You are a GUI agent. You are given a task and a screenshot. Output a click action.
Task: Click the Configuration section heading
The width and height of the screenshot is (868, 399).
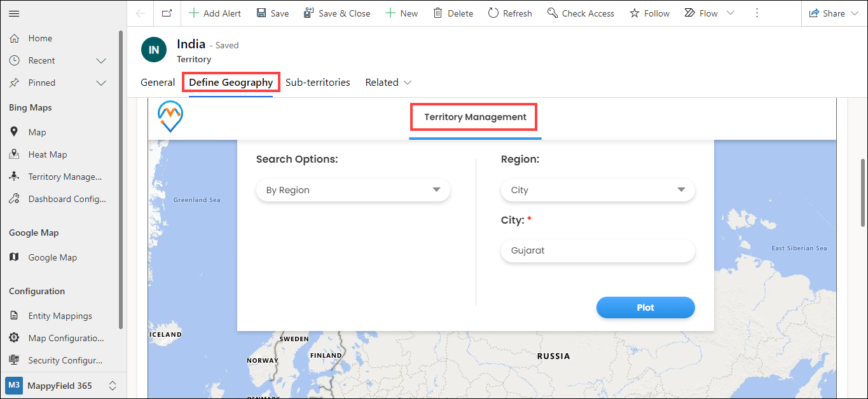coord(37,291)
